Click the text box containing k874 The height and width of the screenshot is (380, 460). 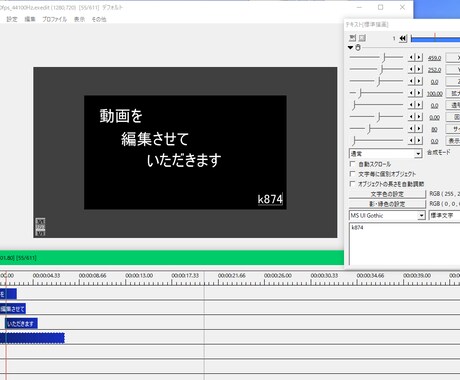tap(404, 244)
